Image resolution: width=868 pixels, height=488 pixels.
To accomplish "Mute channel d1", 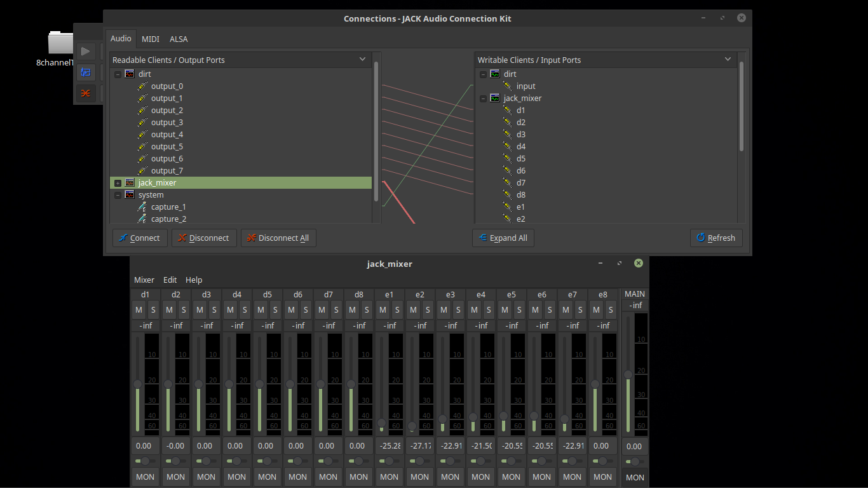I will (x=139, y=310).
